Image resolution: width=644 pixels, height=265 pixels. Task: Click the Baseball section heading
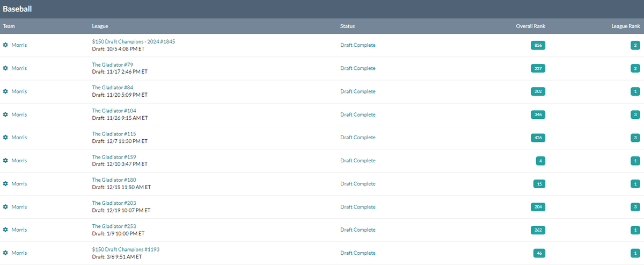click(17, 9)
